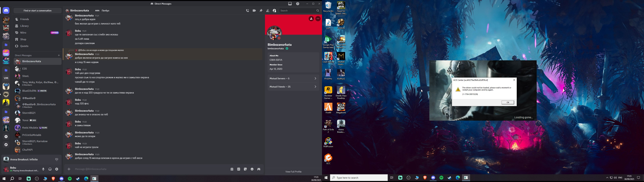Expand Mutual Servers — 5
This screenshot has height=182, width=644.
point(293,79)
